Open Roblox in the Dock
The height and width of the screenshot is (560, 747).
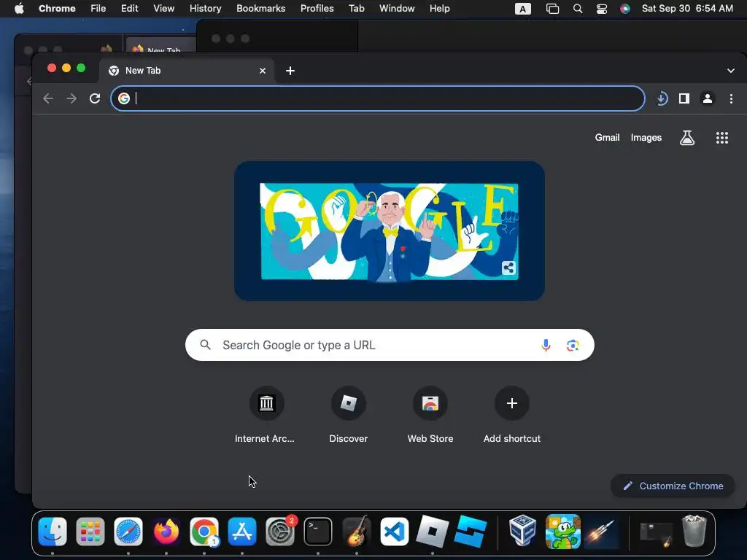[432, 532]
